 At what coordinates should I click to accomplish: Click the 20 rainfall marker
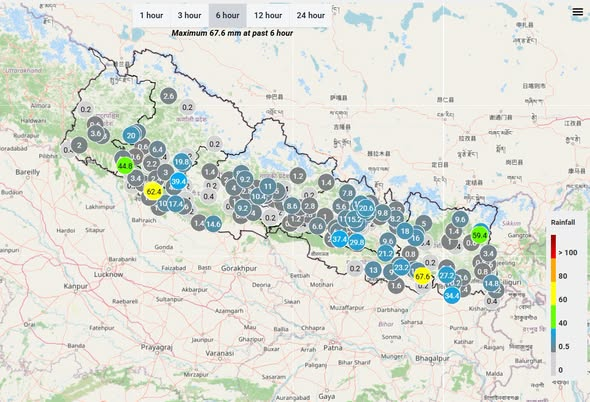(131, 136)
